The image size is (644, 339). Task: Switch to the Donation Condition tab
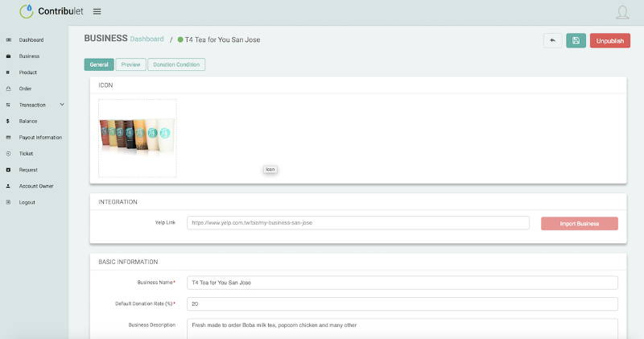(176, 64)
